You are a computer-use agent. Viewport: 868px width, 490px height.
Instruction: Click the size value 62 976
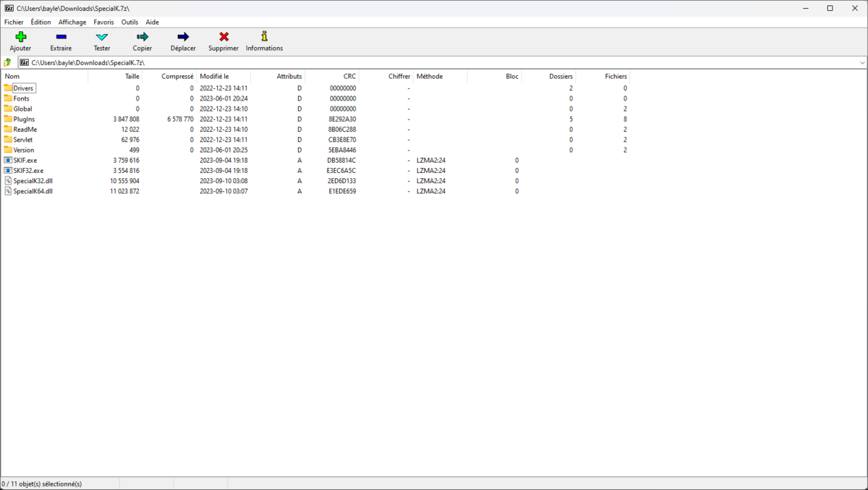coord(130,140)
